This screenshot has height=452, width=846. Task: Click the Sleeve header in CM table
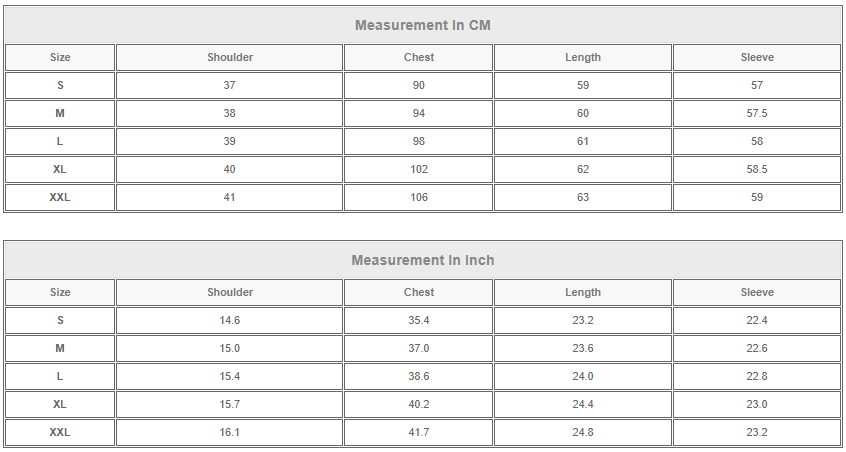(x=757, y=57)
